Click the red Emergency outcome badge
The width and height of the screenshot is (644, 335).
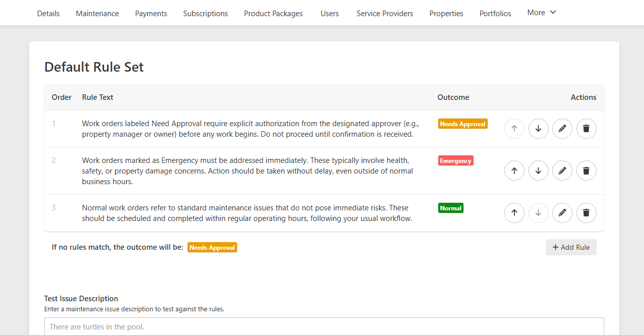point(456,160)
